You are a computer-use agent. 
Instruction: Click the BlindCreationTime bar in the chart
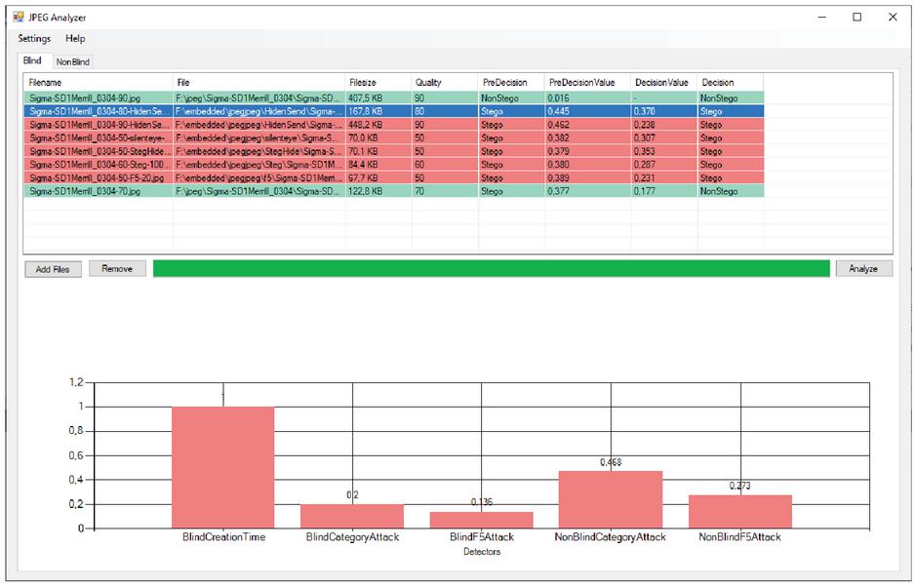pyautogui.click(x=222, y=466)
